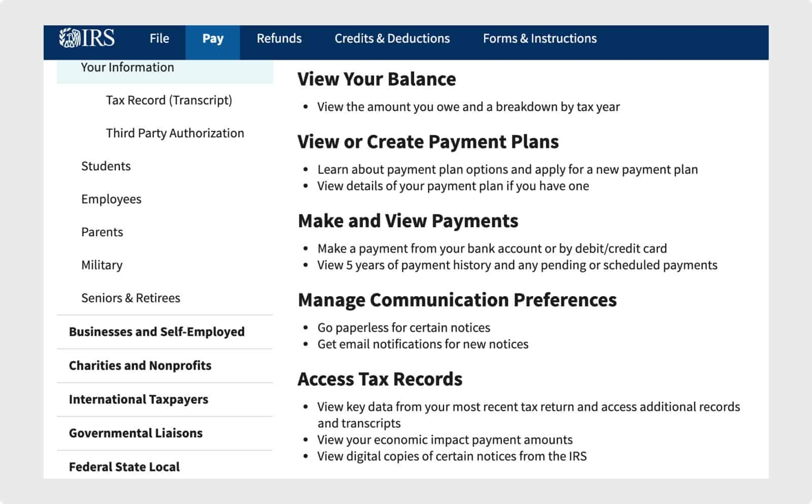This screenshot has height=504, width=812.
Task: Click 'View 5 years of payment history' bullet
Action: click(517, 265)
